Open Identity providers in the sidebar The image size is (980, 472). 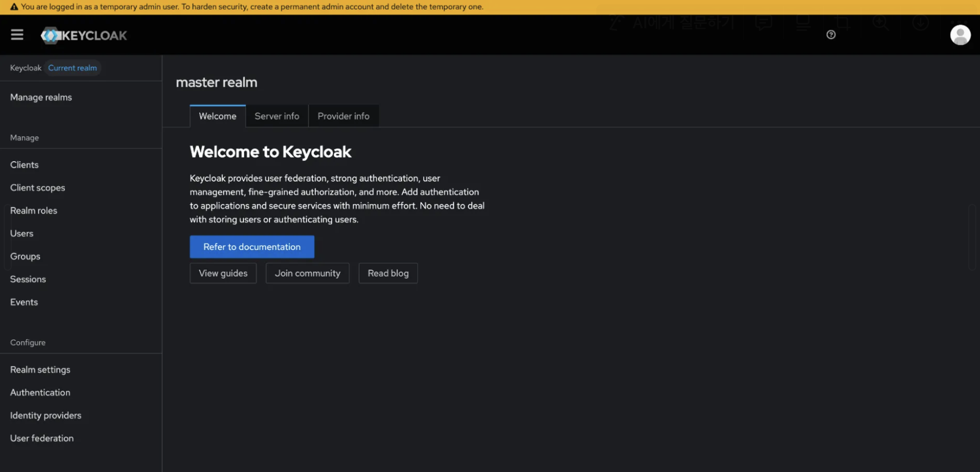click(46, 415)
